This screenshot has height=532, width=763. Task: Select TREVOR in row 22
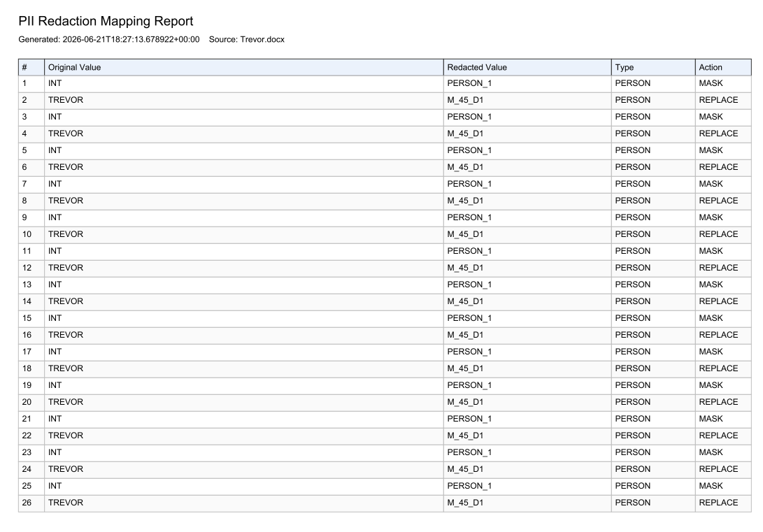[x=66, y=436]
